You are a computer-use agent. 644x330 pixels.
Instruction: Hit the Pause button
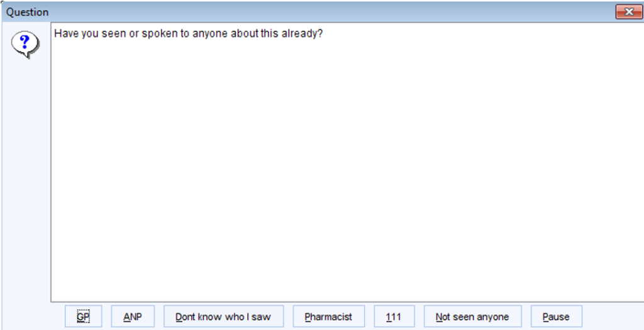(x=556, y=316)
